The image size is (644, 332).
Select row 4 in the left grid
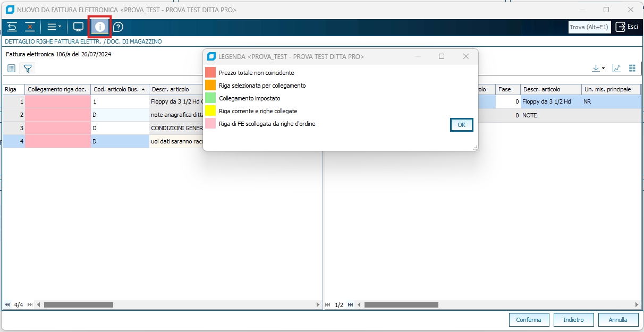click(14, 141)
